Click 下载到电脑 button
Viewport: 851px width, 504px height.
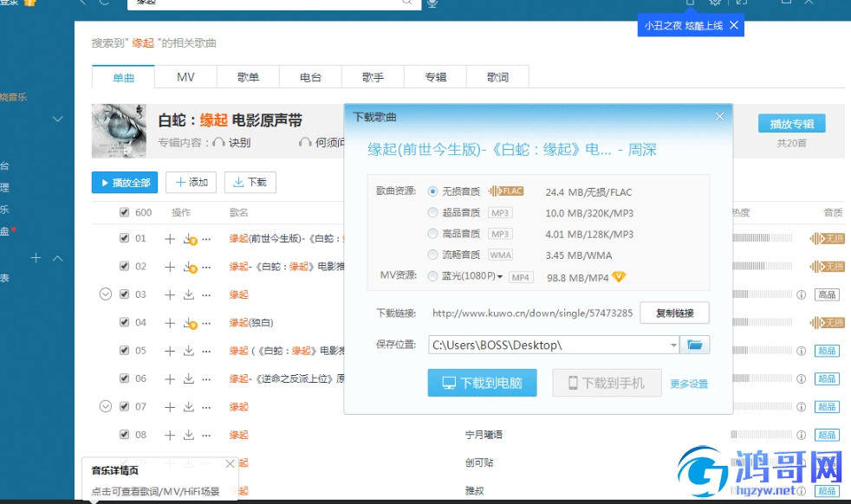(x=482, y=383)
